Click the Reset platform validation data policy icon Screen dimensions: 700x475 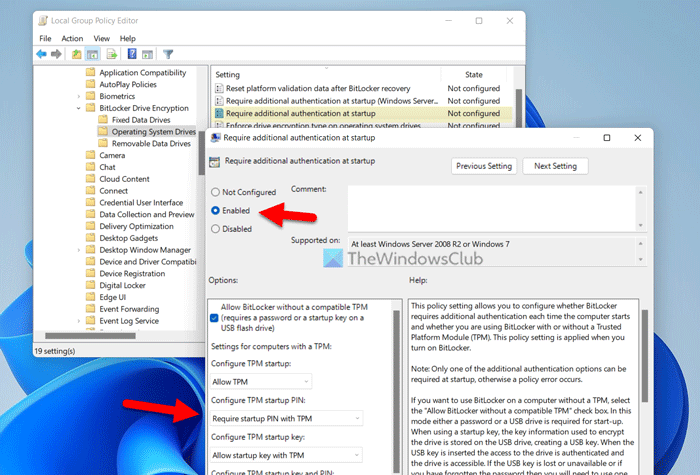(219, 88)
